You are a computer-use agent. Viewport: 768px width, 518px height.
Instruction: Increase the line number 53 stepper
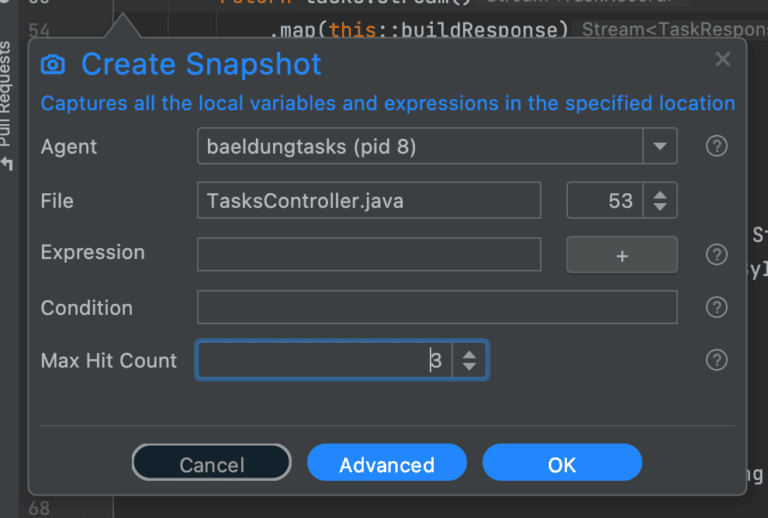pyautogui.click(x=659, y=194)
